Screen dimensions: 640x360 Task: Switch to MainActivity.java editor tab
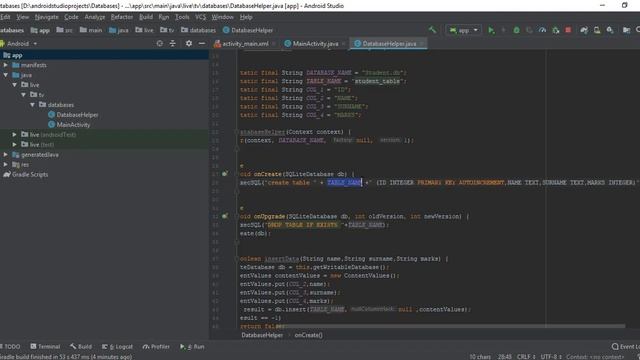point(316,44)
